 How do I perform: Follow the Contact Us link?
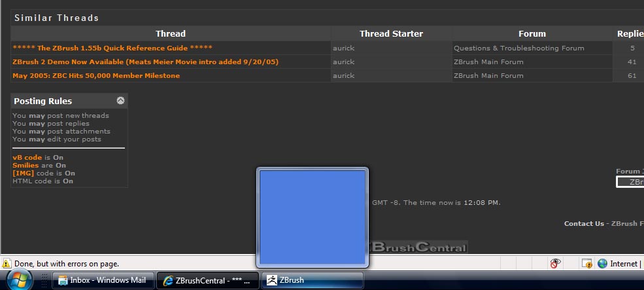coord(584,224)
